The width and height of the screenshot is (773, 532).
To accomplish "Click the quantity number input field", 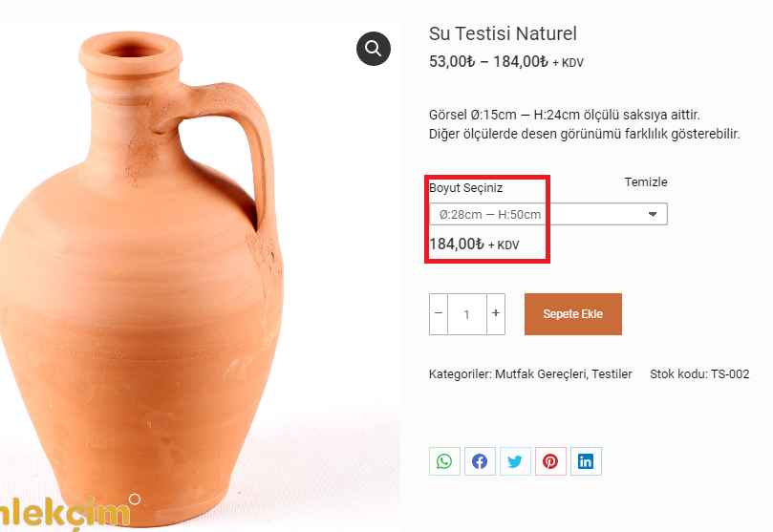I will click(x=467, y=314).
